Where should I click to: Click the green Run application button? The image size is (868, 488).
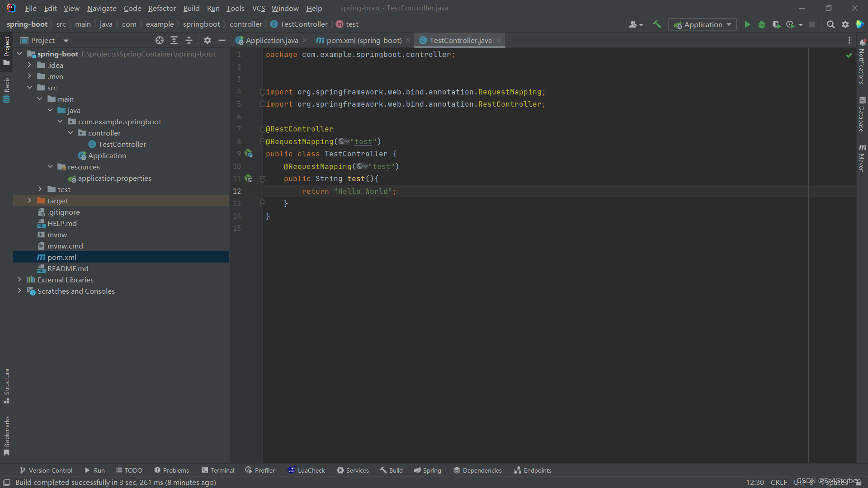pos(747,24)
